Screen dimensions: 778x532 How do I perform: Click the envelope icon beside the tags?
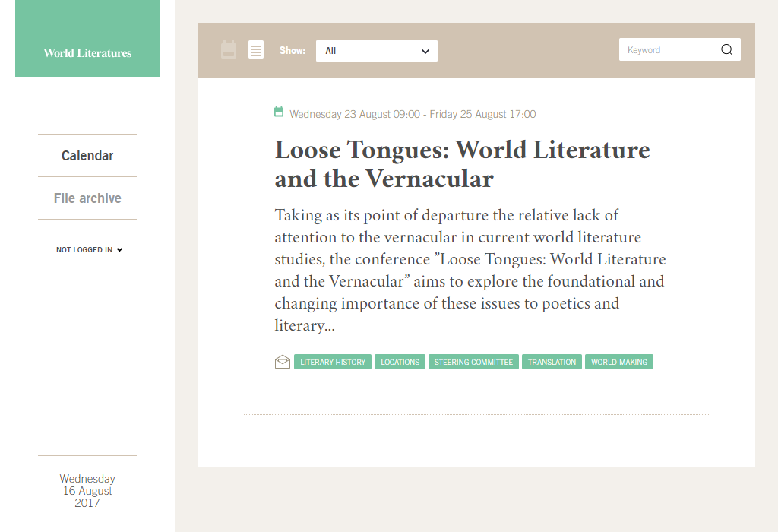pos(283,362)
